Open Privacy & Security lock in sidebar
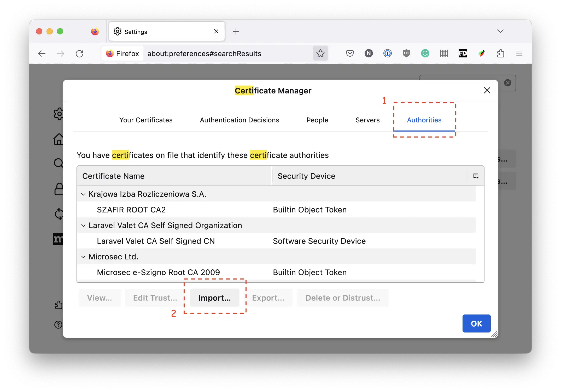 pos(59,189)
